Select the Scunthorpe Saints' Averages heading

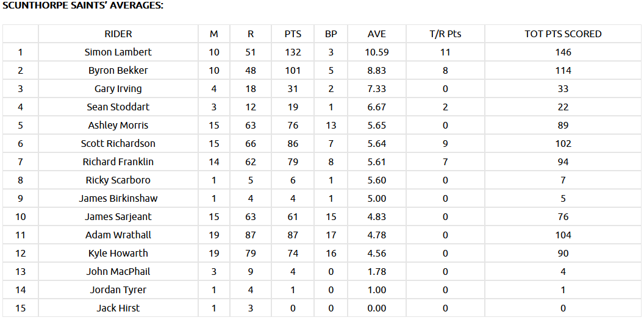tap(83, 5)
